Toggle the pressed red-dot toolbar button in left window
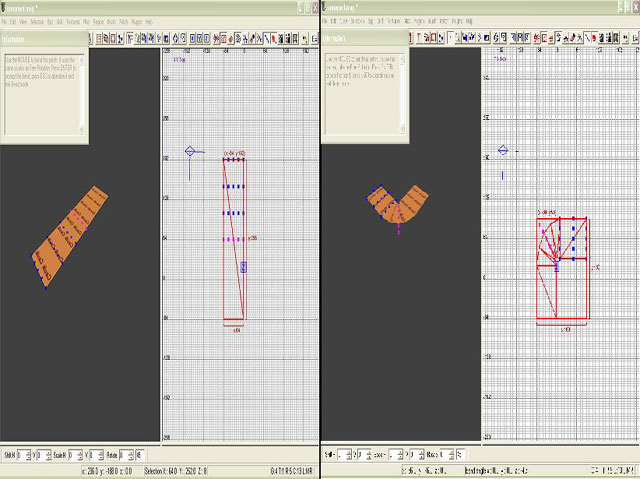 pos(274,39)
